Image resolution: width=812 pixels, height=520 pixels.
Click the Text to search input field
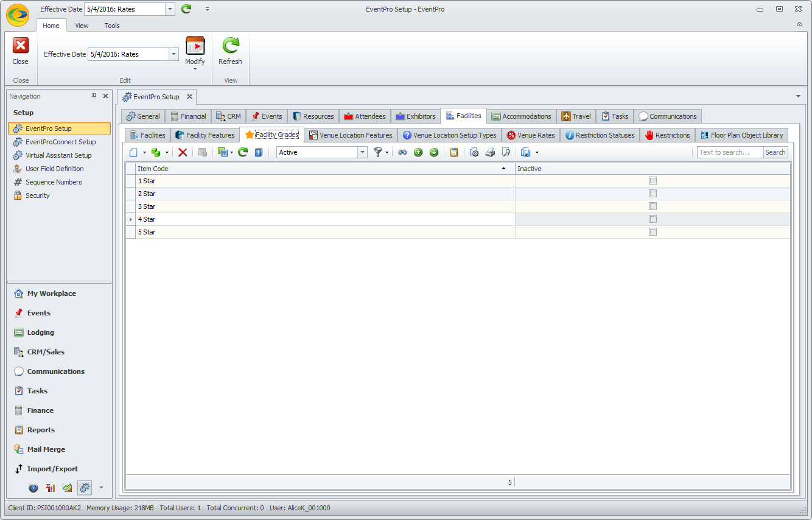pyautogui.click(x=730, y=152)
